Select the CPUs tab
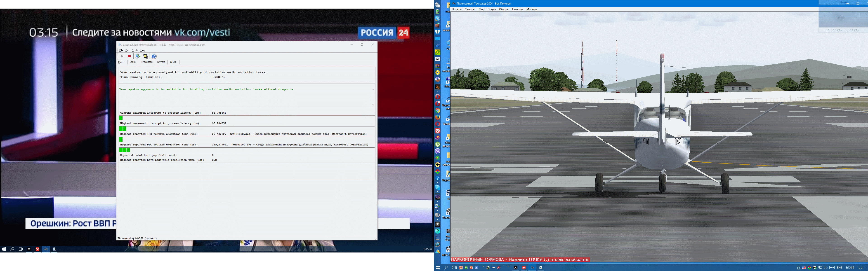Image resolution: width=868 pixels, height=271 pixels. 173,62
